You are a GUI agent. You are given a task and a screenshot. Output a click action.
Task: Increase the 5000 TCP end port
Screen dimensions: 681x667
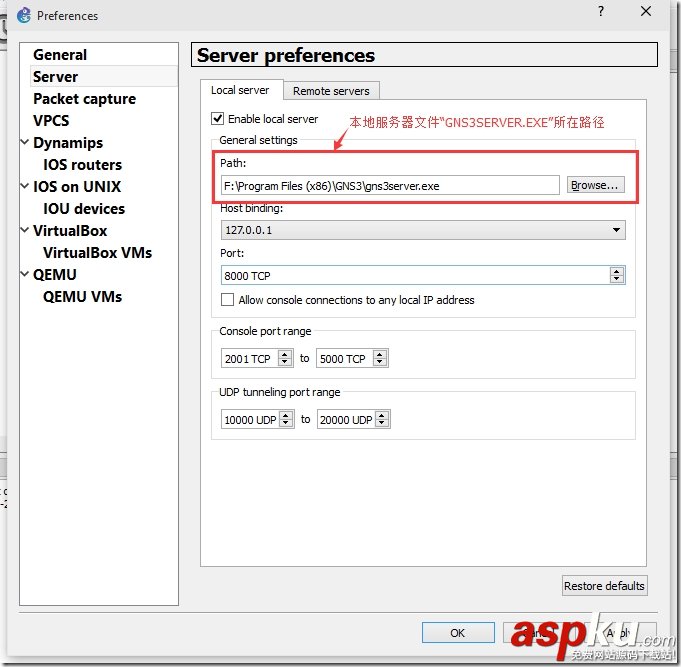[380, 354]
